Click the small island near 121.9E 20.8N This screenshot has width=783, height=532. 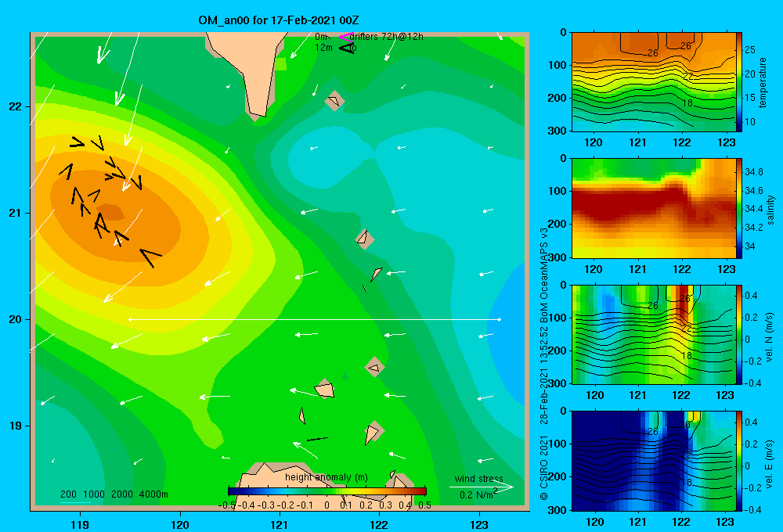(365, 239)
